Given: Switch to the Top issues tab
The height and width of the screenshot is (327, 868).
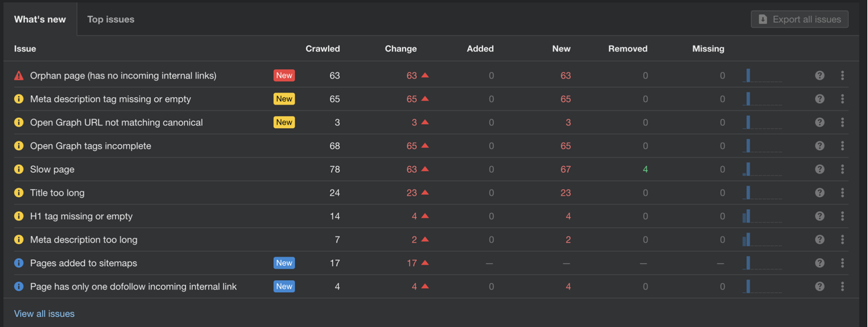Looking at the screenshot, I should pos(110,19).
